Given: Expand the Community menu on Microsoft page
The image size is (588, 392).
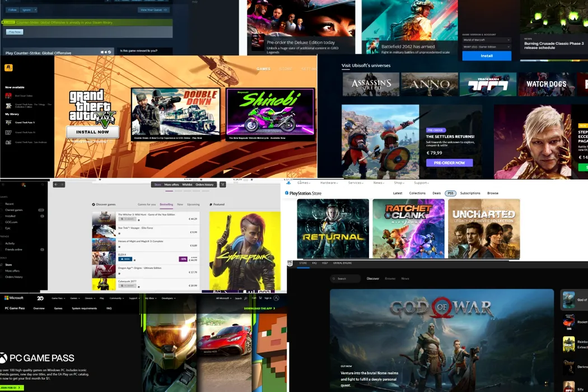Looking at the screenshot, I should 116,298.
